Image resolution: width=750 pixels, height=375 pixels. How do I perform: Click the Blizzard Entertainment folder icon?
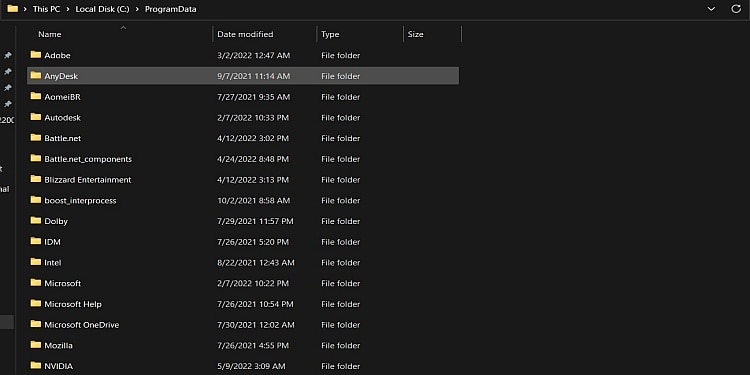(x=36, y=179)
